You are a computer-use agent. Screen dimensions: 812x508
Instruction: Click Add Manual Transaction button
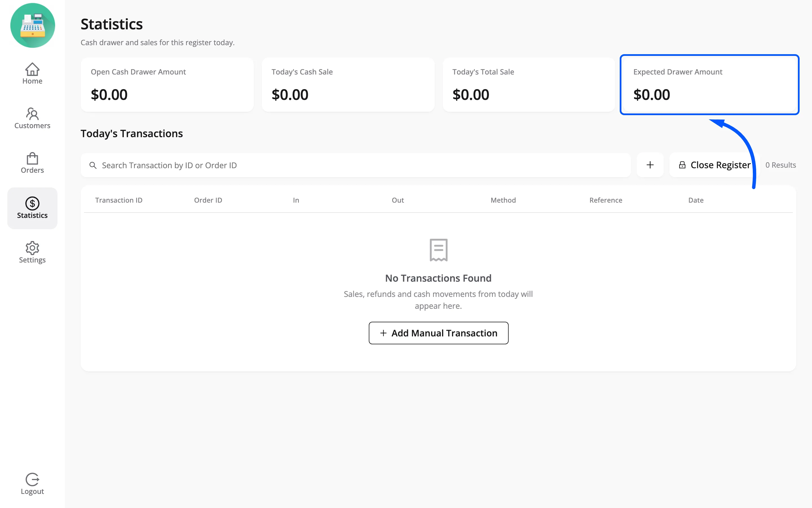point(438,333)
